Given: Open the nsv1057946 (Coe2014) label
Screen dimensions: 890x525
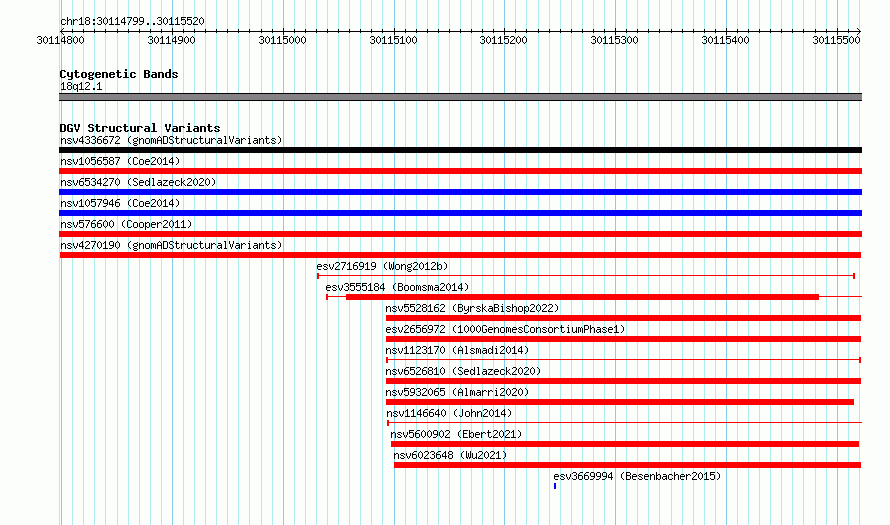Looking at the screenshot, I should click(x=120, y=203).
